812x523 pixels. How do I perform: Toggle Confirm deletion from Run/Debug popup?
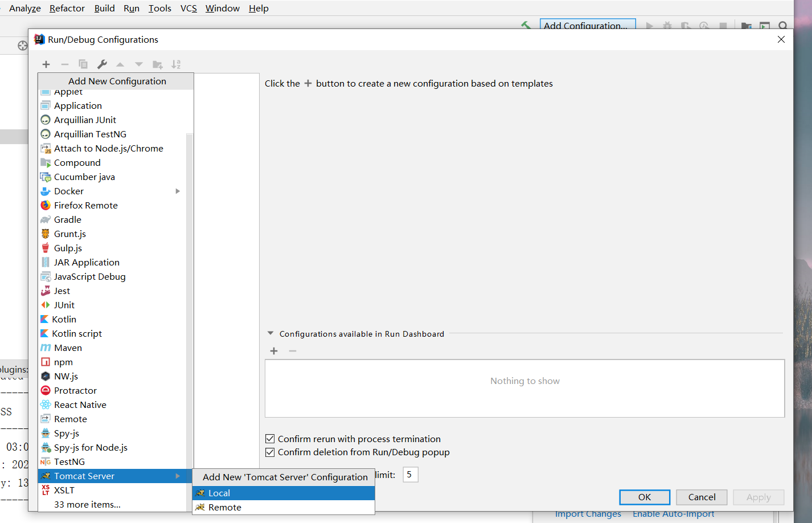(270, 452)
